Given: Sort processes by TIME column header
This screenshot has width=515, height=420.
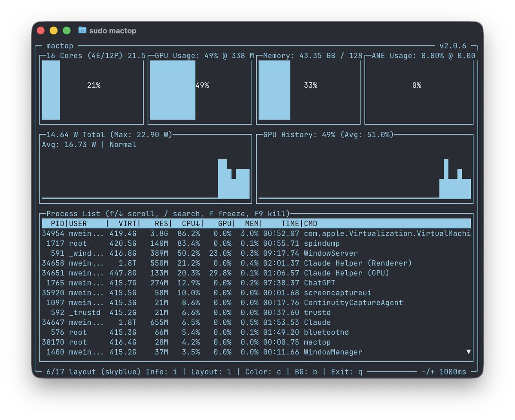Looking at the screenshot, I should (x=291, y=224).
